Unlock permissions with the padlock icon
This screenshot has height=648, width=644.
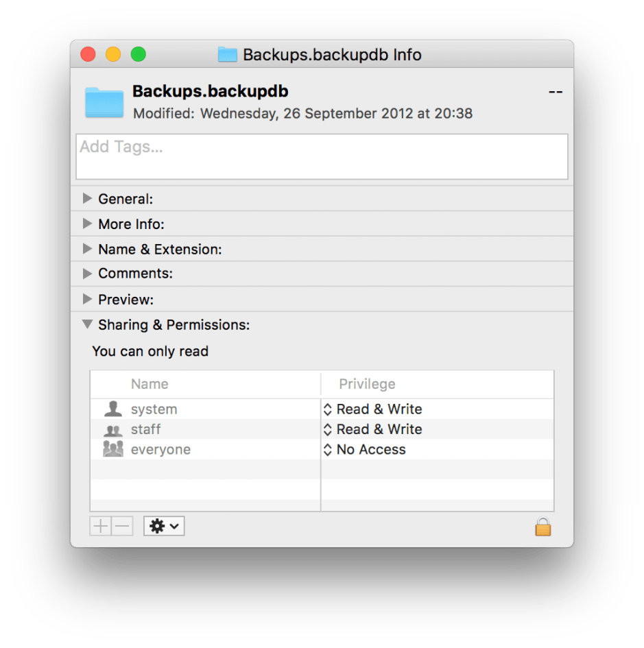[x=542, y=527]
